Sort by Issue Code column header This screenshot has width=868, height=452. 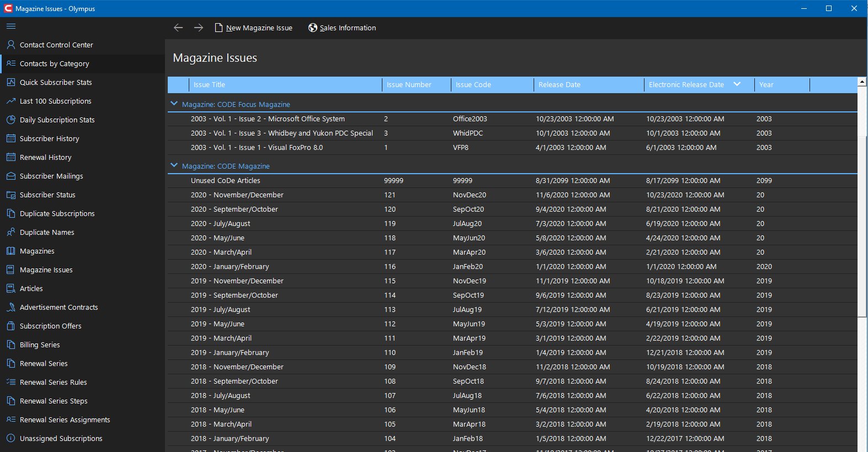click(492, 84)
